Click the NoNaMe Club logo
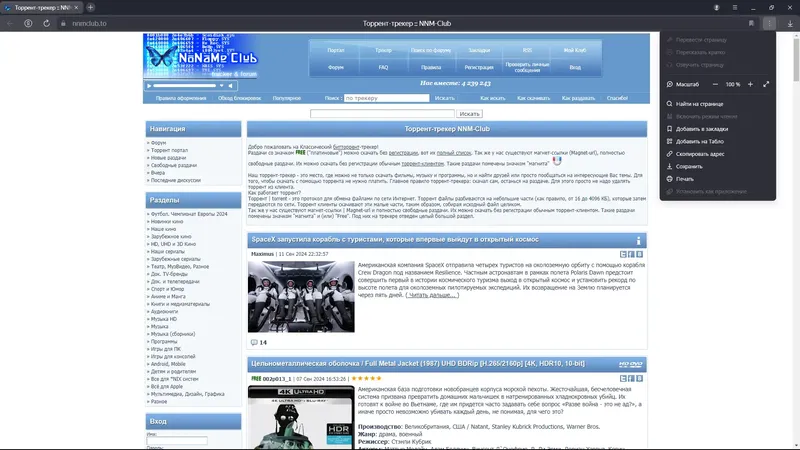Screen dimensions: 800x450 (x=202, y=56)
